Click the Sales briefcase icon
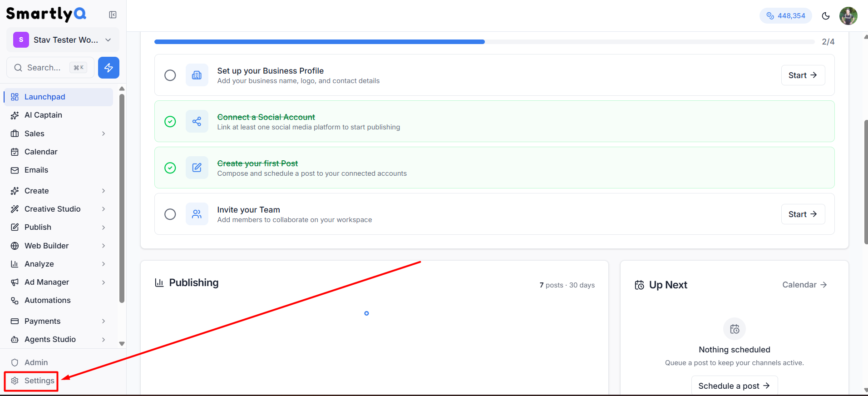The image size is (868, 396). [15, 134]
